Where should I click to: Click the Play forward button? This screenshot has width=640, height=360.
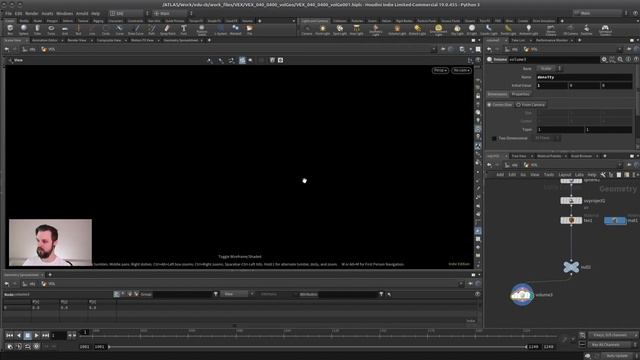36,336
